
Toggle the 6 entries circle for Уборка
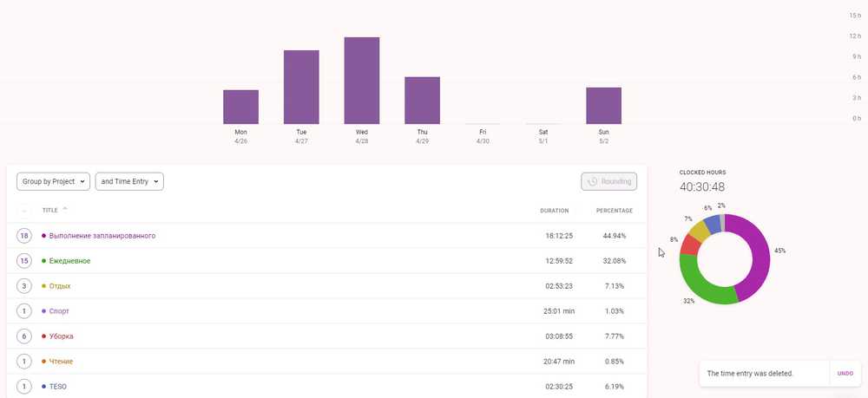(x=24, y=336)
